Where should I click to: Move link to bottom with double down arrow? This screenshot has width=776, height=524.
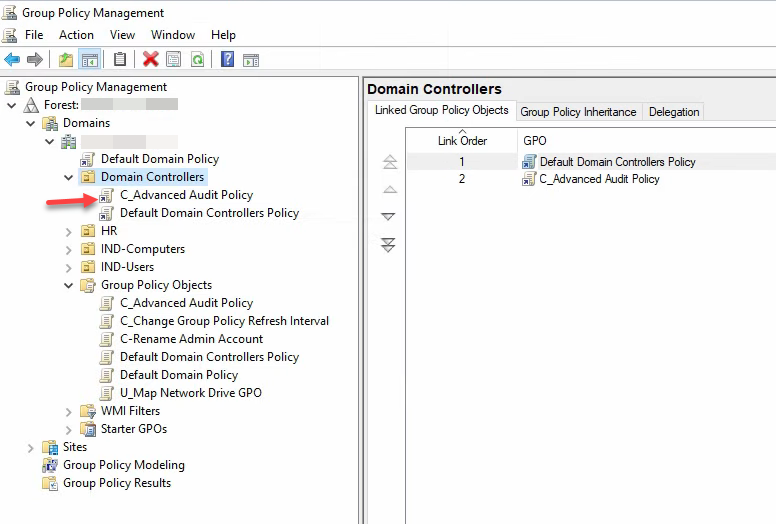point(388,244)
